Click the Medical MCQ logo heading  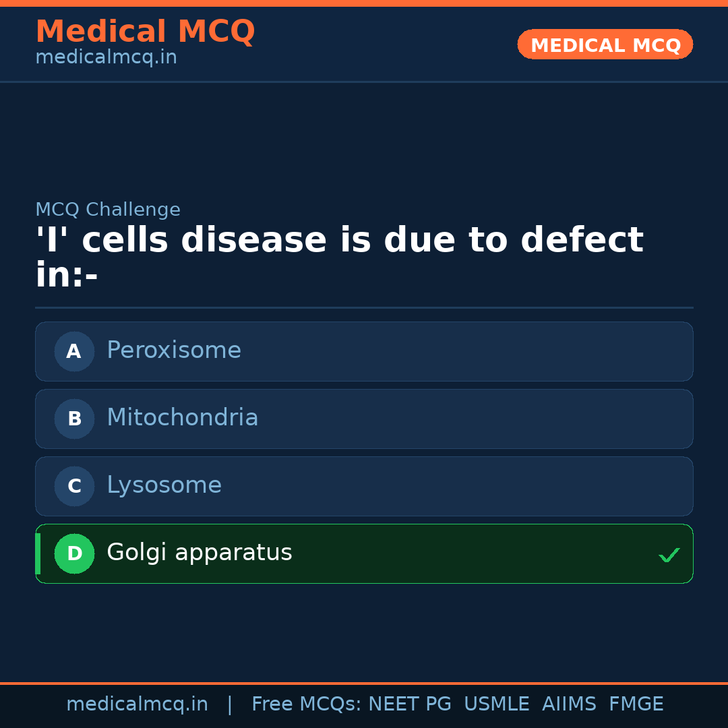pos(145,31)
